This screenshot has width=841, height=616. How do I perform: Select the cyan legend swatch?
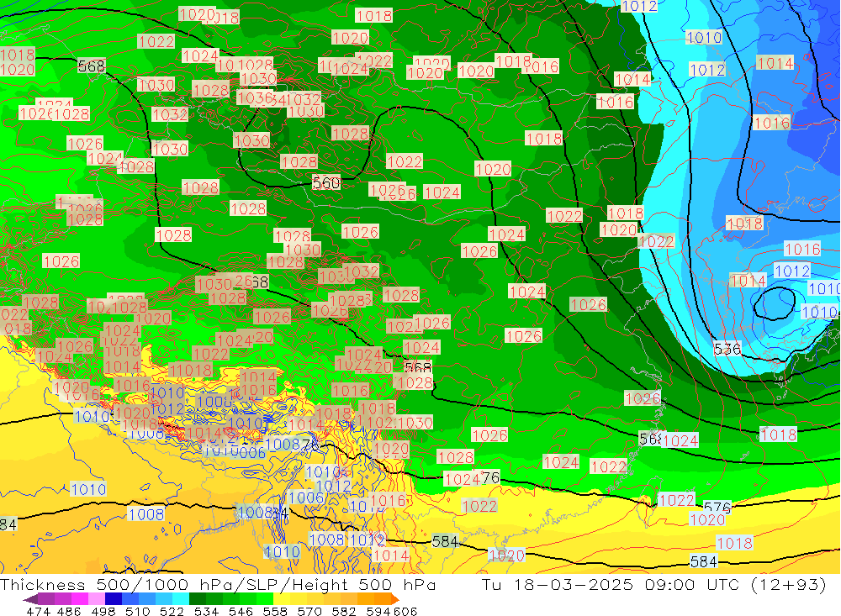181,599
